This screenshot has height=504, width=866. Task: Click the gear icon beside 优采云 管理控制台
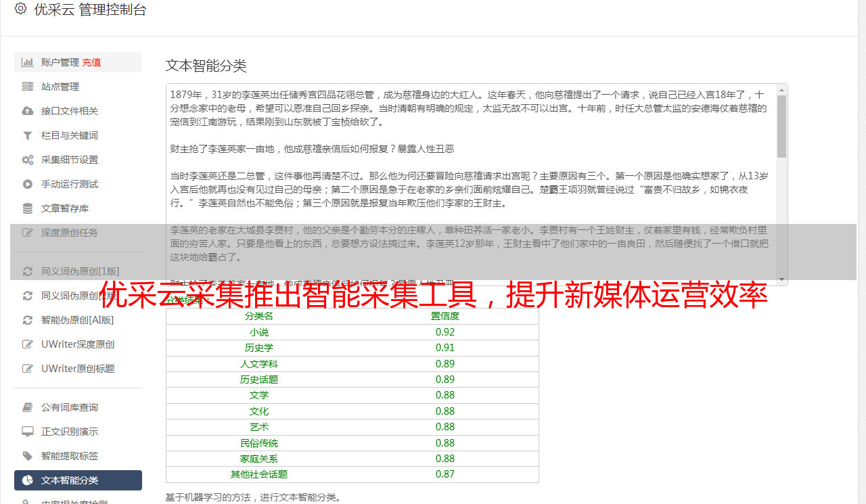pos(20,9)
